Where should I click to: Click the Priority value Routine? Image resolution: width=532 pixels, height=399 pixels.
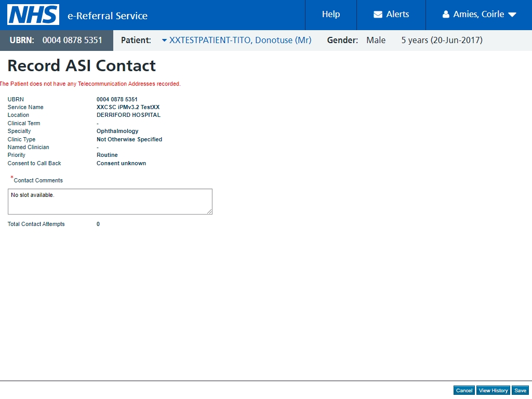(107, 155)
